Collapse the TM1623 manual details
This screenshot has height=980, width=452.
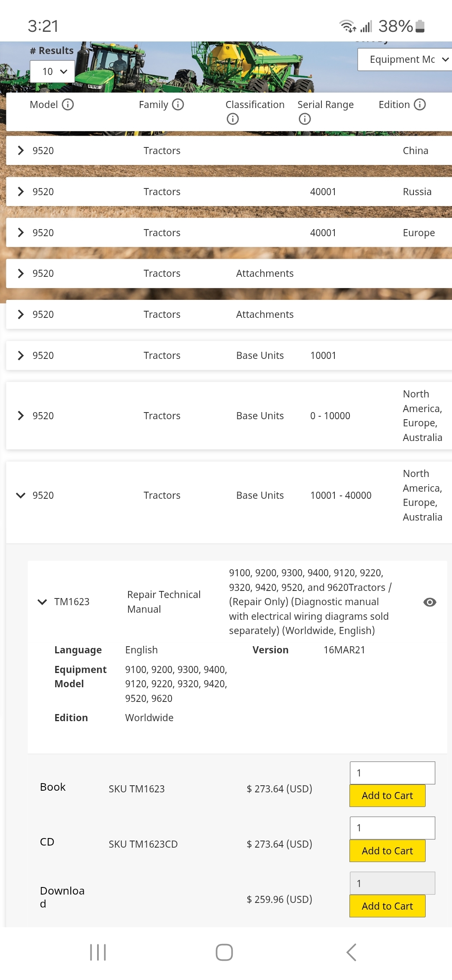click(x=42, y=602)
